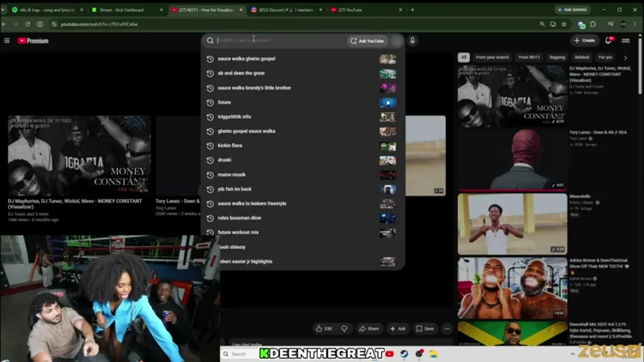Image resolution: width=644 pixels, height=362 pixels.
Task: Click the history icon beside 'druski' suggestion
Action: pos(210,160)
